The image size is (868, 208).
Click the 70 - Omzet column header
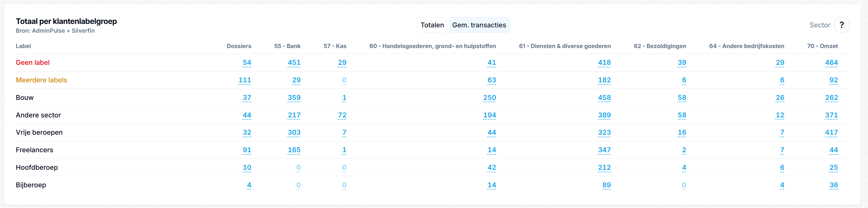coord(822,46)
